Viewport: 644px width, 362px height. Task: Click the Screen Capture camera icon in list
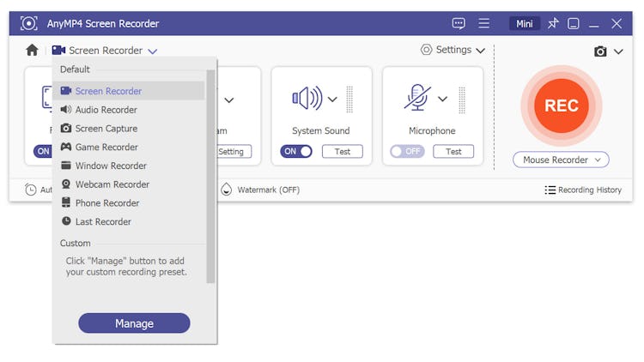[x=66, y=128]
